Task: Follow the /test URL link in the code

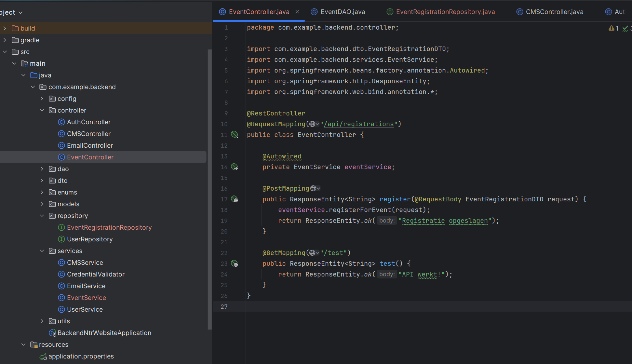Action: tap(333, 253)
